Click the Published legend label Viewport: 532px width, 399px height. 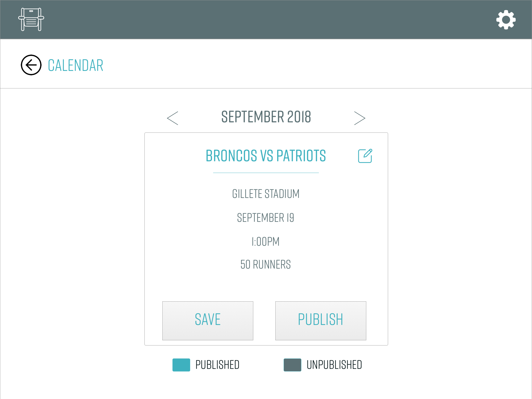click(217, 365)
